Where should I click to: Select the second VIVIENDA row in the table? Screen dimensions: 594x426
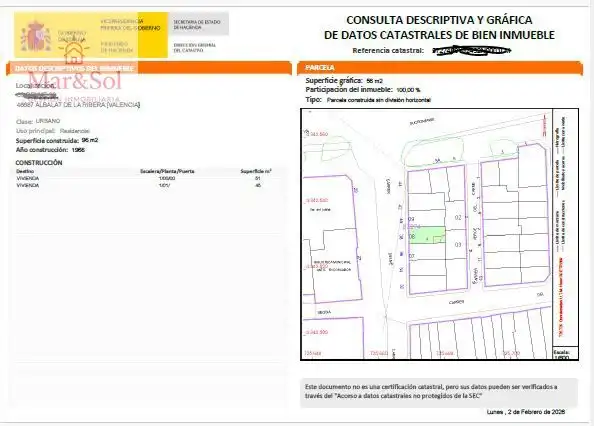point(144,185)
